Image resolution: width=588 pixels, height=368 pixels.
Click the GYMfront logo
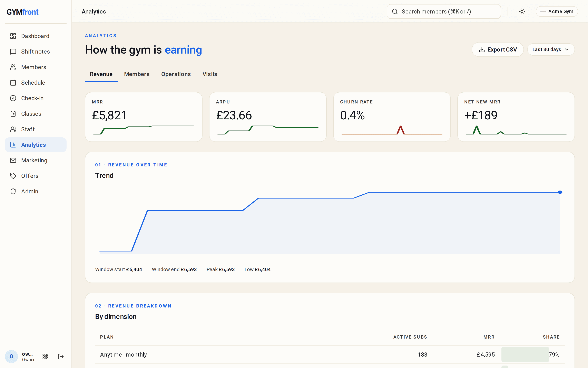[x=22, y=12]
